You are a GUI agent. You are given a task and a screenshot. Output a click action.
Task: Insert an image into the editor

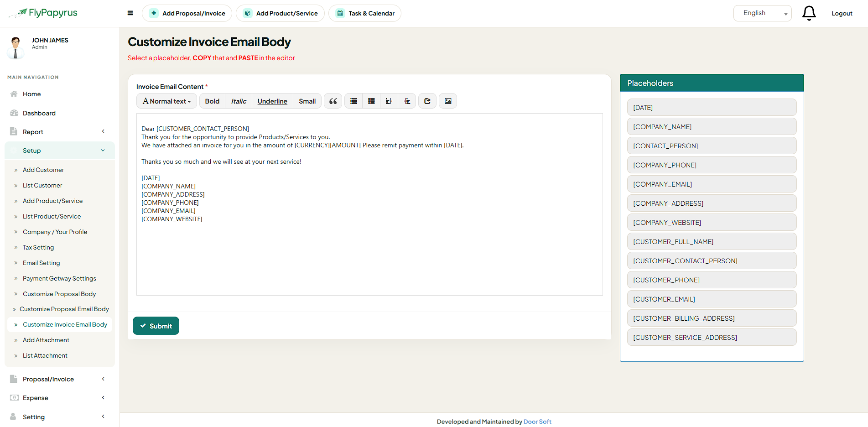tap(448, 101)
